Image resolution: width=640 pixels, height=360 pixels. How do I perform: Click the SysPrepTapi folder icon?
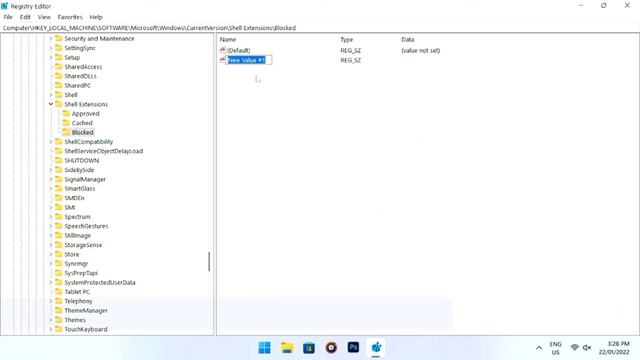(x=59, y=273)
